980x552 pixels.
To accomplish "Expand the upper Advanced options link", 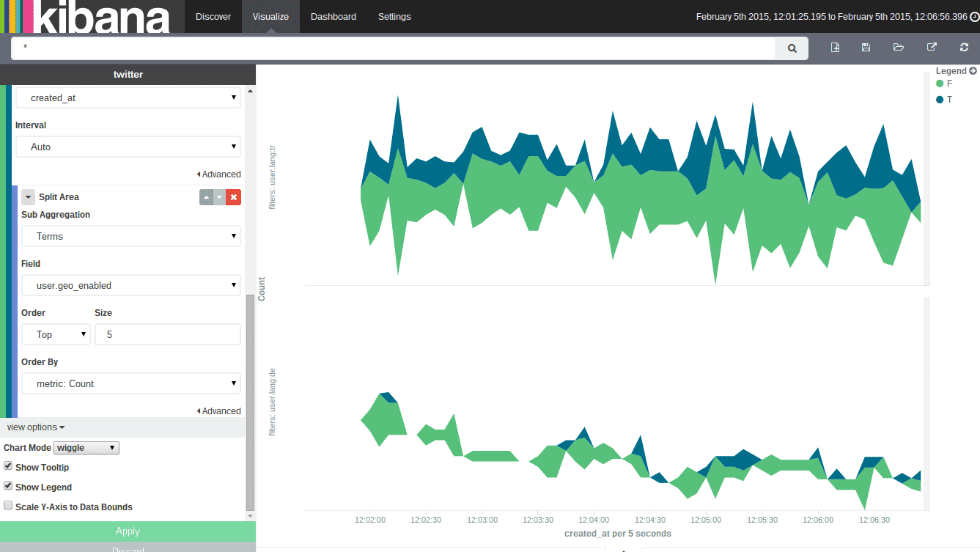I will [x=218, y=174].
